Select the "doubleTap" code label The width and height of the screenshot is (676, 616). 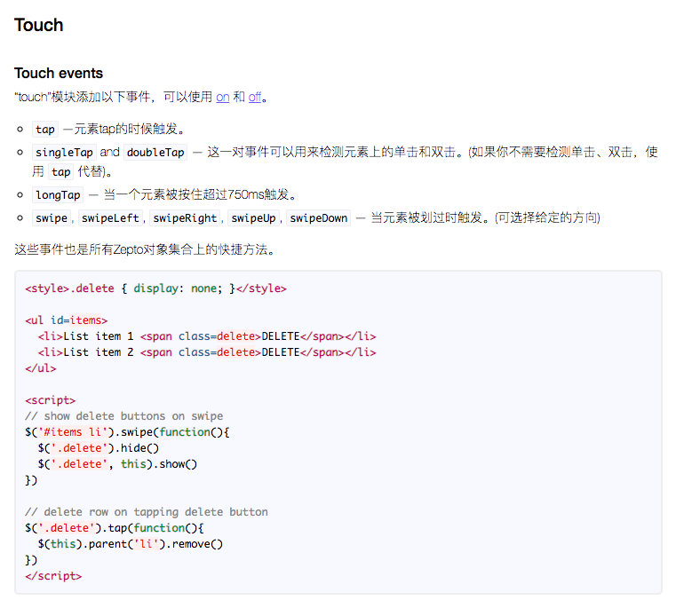155,152
